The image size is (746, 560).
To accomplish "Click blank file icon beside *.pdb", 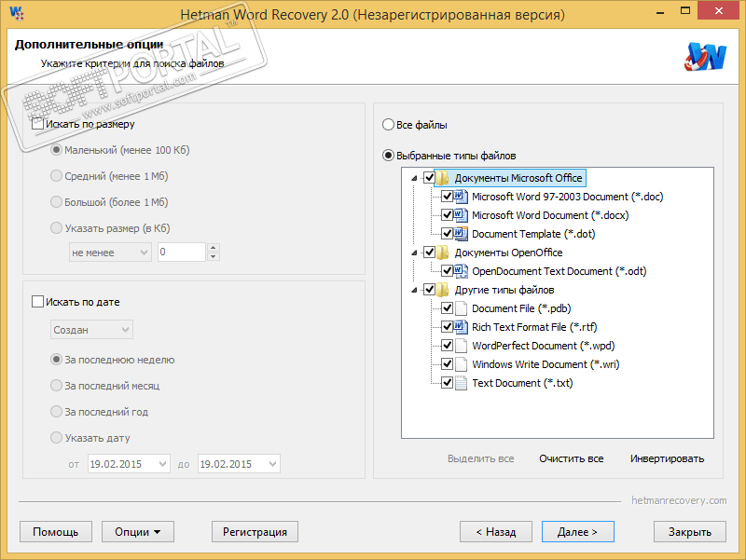I will coord(461,308).
